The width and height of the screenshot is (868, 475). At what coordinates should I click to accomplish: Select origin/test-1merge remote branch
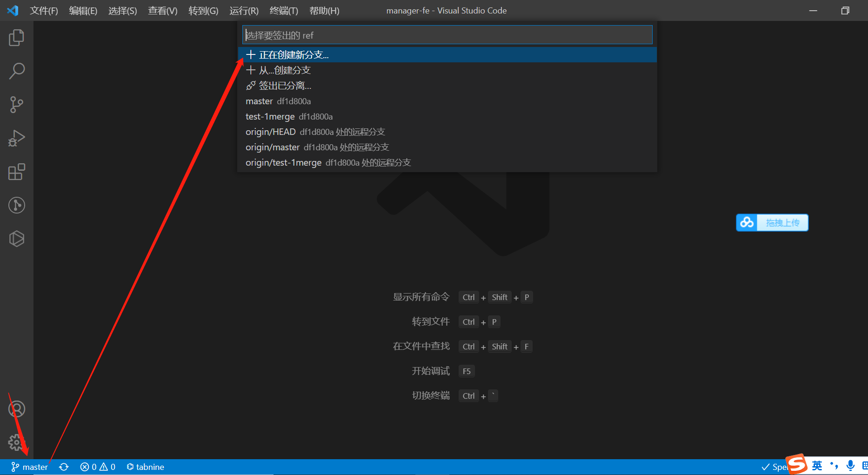[x=447, y=162]
